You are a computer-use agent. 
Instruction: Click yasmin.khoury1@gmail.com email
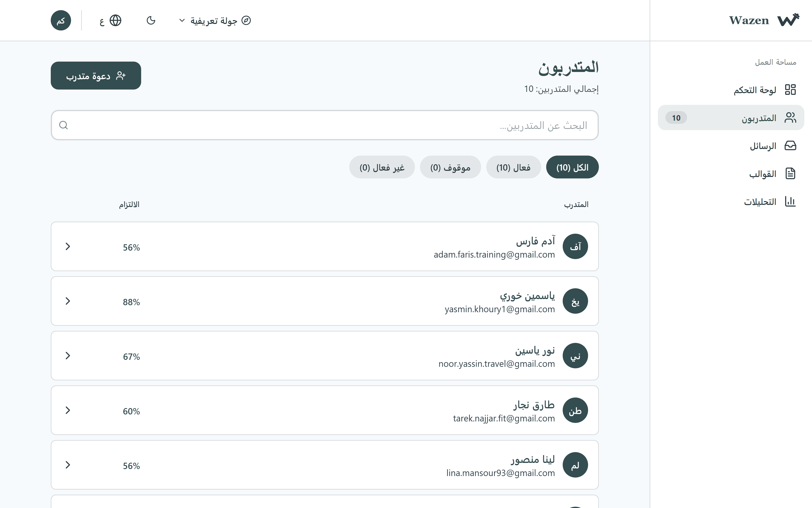(x=500, y=309)
